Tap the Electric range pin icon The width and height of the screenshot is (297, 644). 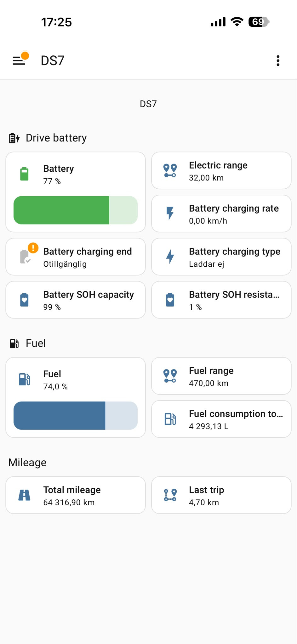coord(170,170)
